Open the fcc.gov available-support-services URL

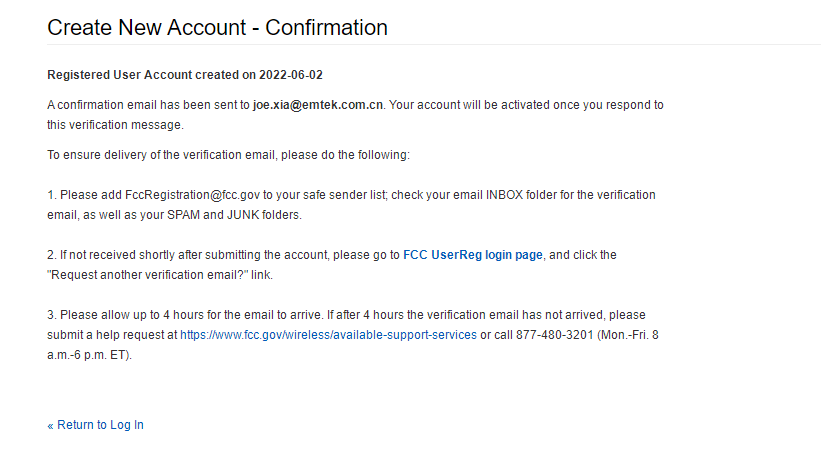coord(328,335)
